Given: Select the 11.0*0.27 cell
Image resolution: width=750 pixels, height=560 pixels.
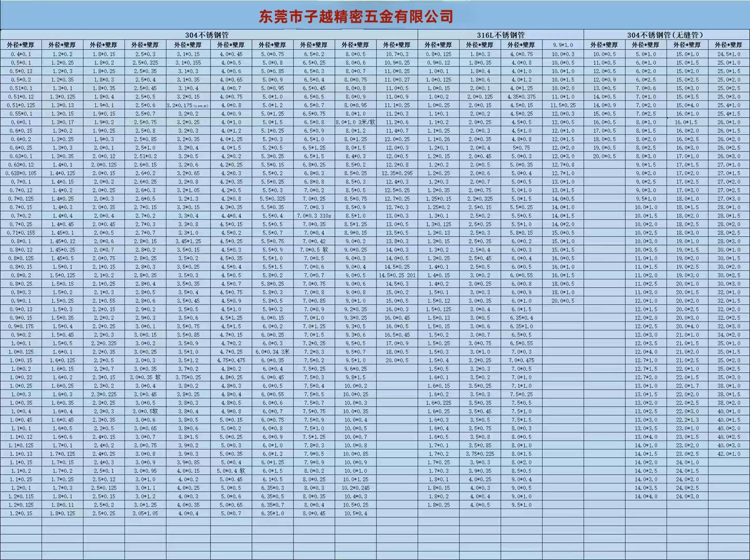Looking at the screenshot, I should pos(397,80).
